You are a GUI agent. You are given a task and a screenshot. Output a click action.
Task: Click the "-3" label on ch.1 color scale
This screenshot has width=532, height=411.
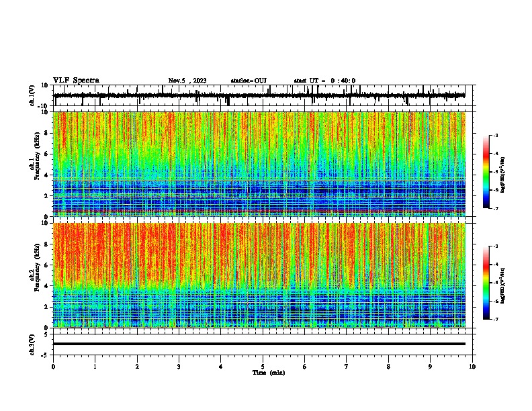[495, 135]
